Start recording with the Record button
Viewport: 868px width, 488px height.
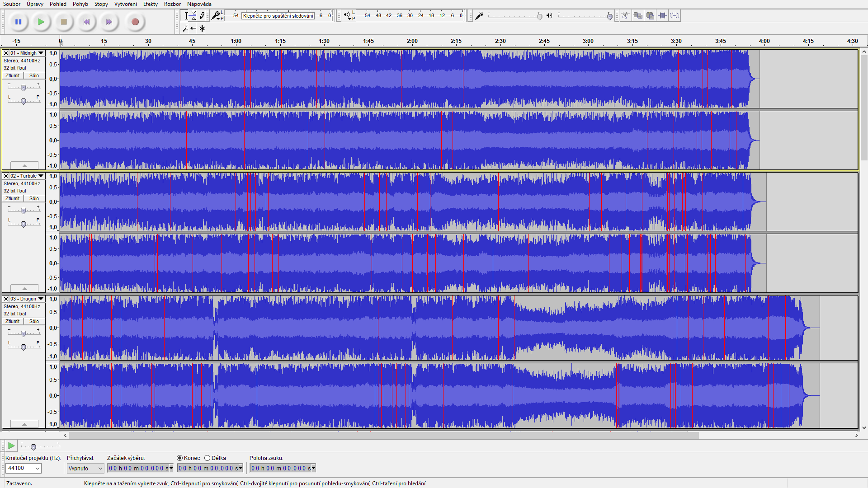tap(135, 22)
